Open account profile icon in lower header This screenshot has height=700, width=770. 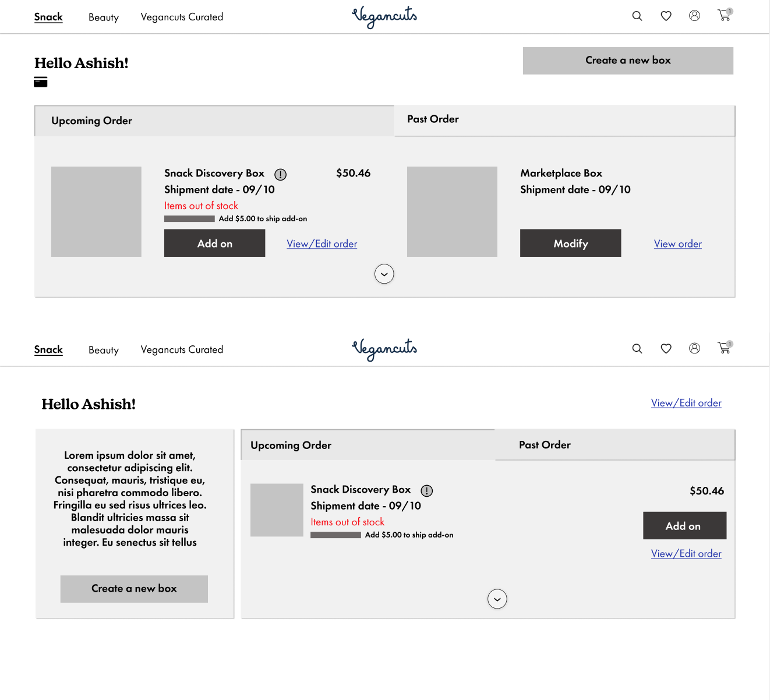click(x=694, y=348)
